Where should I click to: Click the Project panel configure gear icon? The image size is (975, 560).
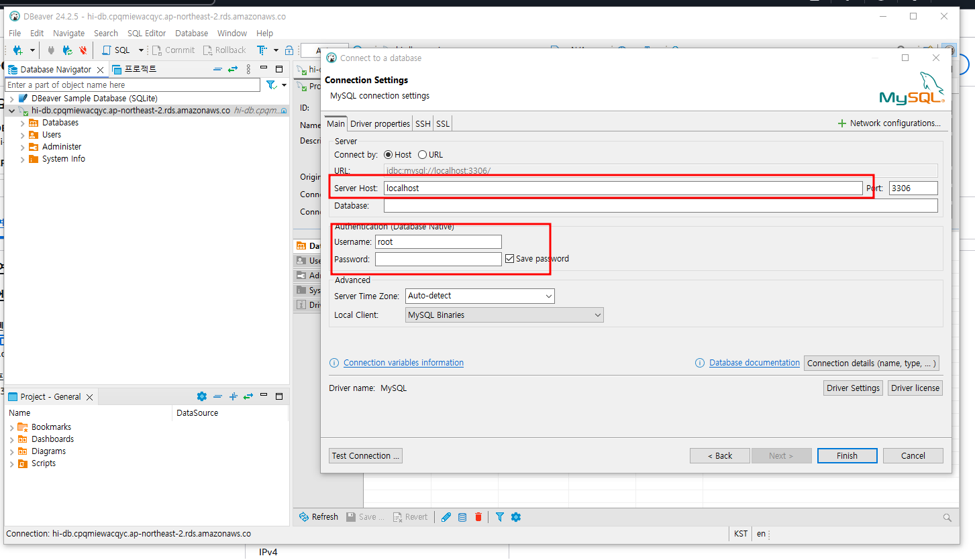click(202, 396)
